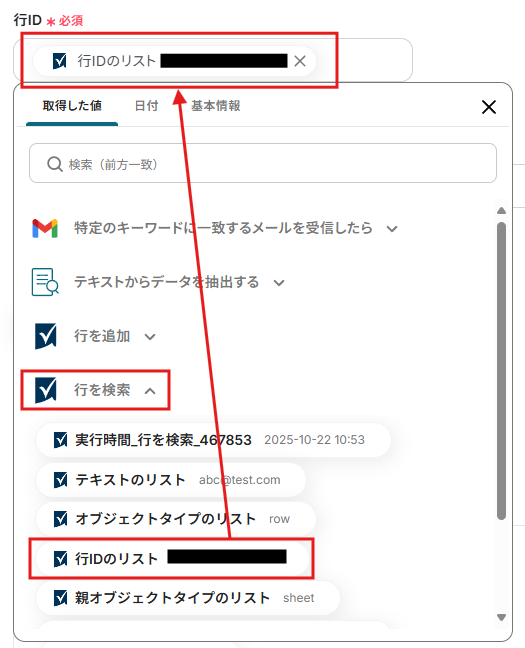Click the Smartsheet icon beside 行を検索
The width and height of the screenshot is (525, 648).
coord(45,390)
